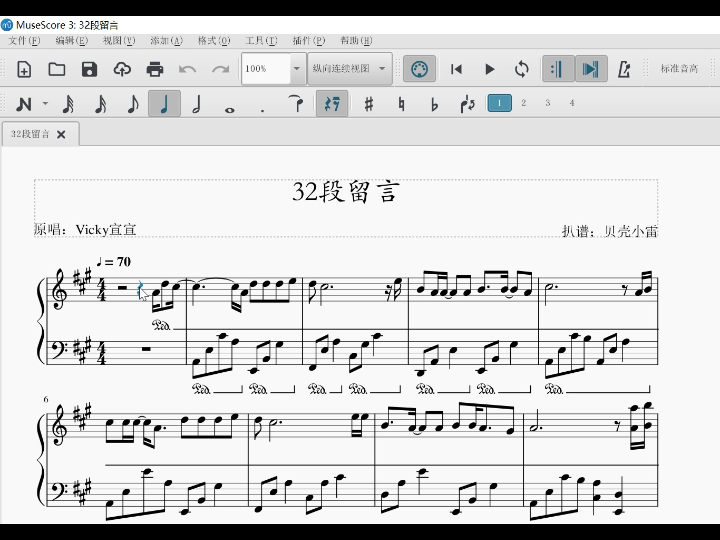Start playback
Image resolution: width=720 pixels, height=540 pixels.
(489, 69)
